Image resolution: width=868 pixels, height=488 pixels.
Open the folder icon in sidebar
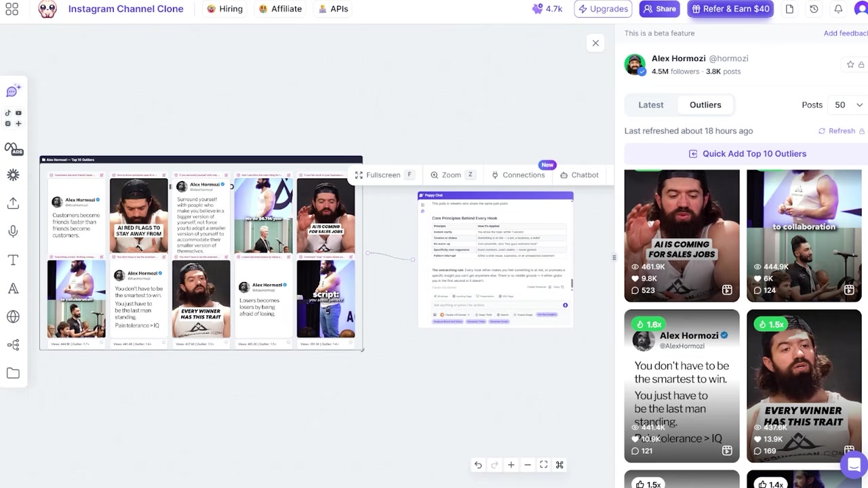pyautogui.click(x=13, y=373)
